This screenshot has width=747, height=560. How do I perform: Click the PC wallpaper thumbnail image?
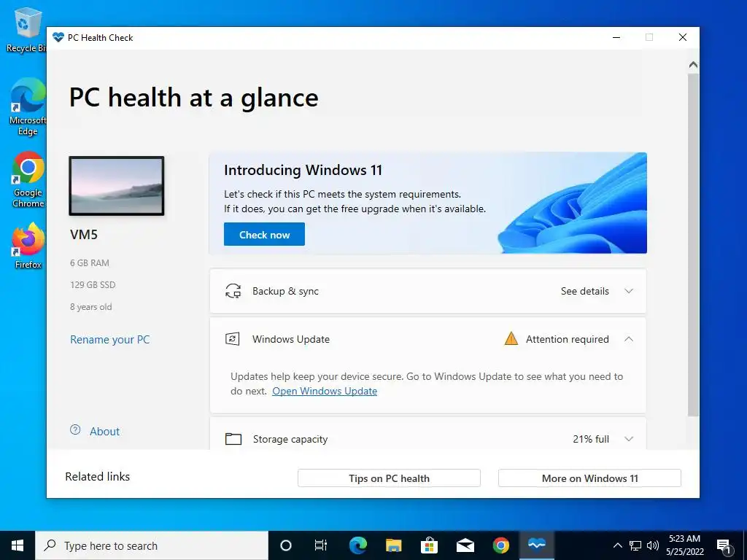117,186
